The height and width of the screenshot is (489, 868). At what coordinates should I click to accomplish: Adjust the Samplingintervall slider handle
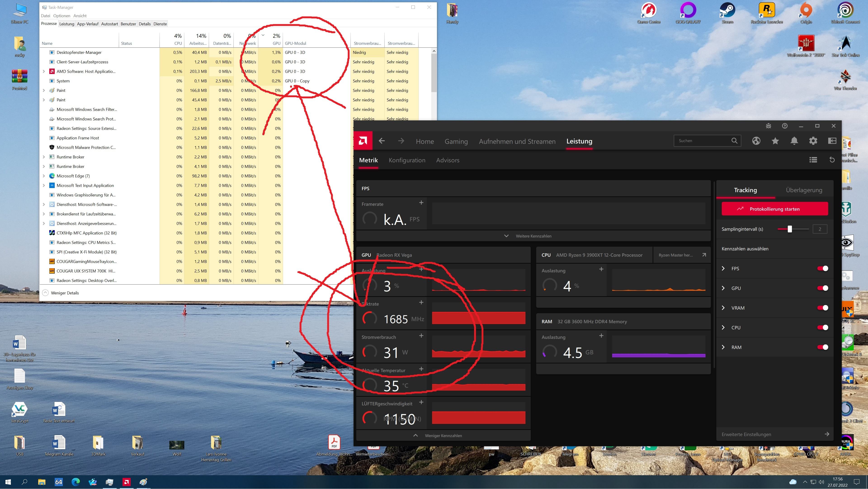[790, 229]
